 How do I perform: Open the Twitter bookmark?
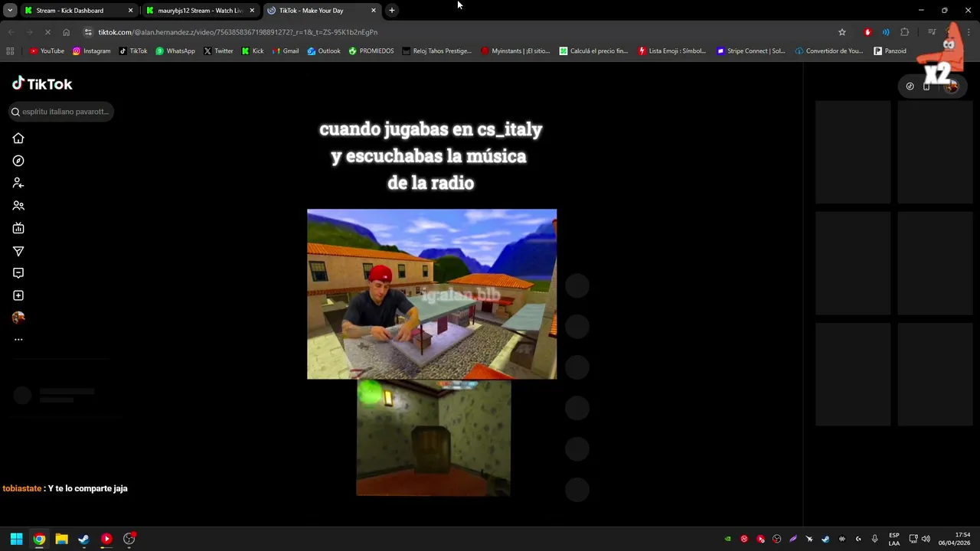(219, 51)
